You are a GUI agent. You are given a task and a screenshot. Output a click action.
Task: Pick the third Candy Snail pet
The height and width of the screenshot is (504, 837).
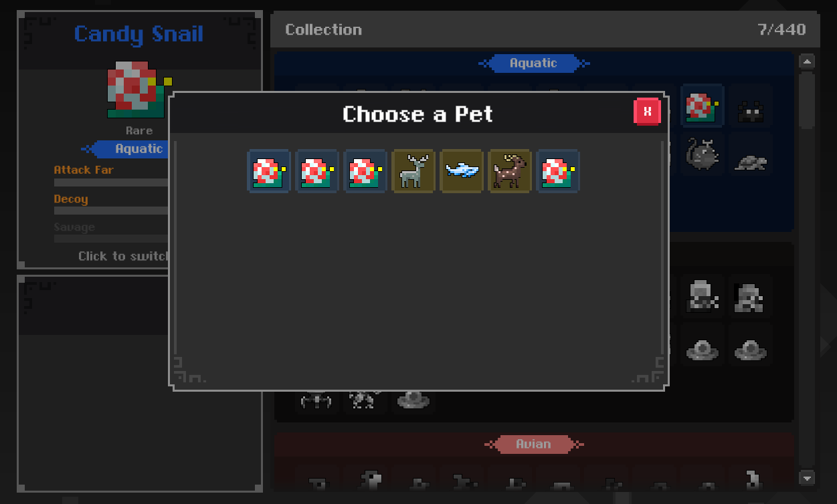point(365,171)
